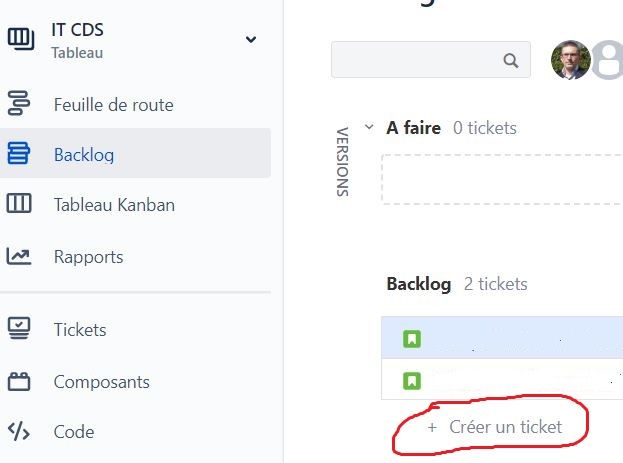
Task: Click the Composants icon
Action: (19, 381)
